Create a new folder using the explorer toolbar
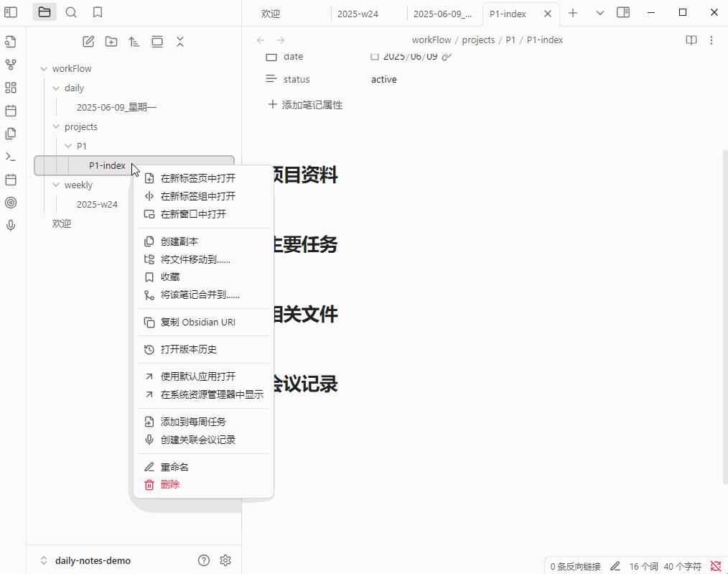The width and height of the screenshot is (728, 574). pyautogui.click(x=111, y=42)
